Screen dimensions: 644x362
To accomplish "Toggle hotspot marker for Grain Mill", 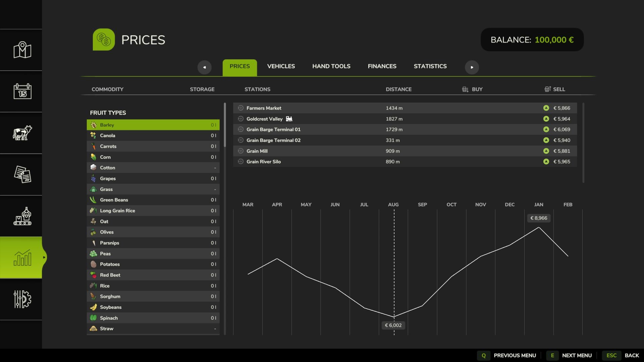I will pos(240,151).
